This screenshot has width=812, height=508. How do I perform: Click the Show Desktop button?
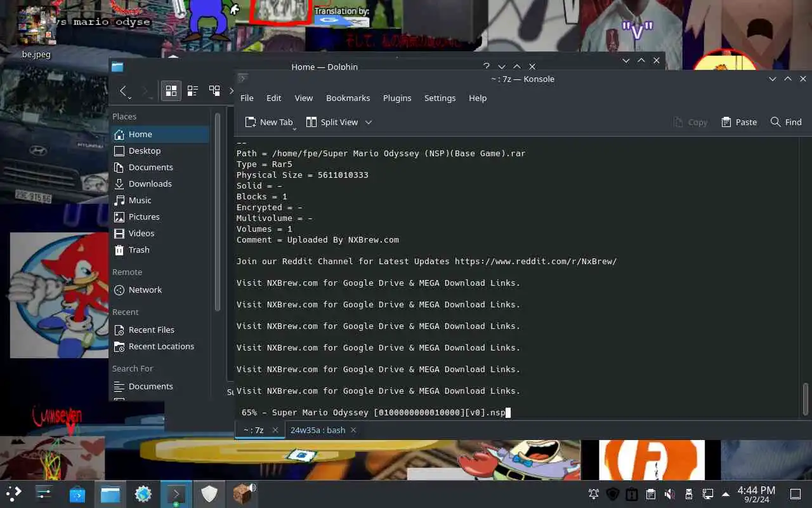coord(796,494)
